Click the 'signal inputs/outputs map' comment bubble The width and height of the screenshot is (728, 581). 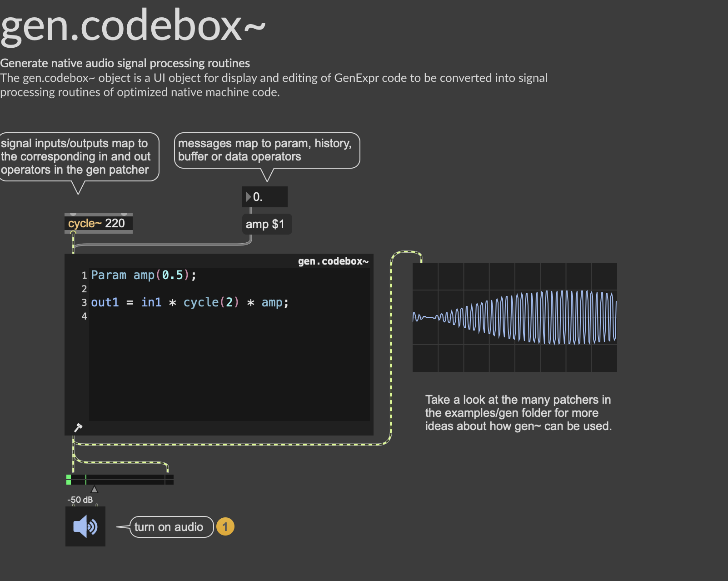coord(78,156)
